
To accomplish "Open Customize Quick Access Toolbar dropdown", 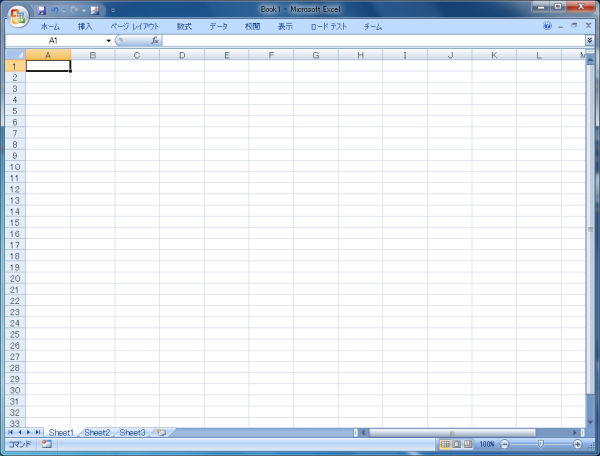I will 113,10.
